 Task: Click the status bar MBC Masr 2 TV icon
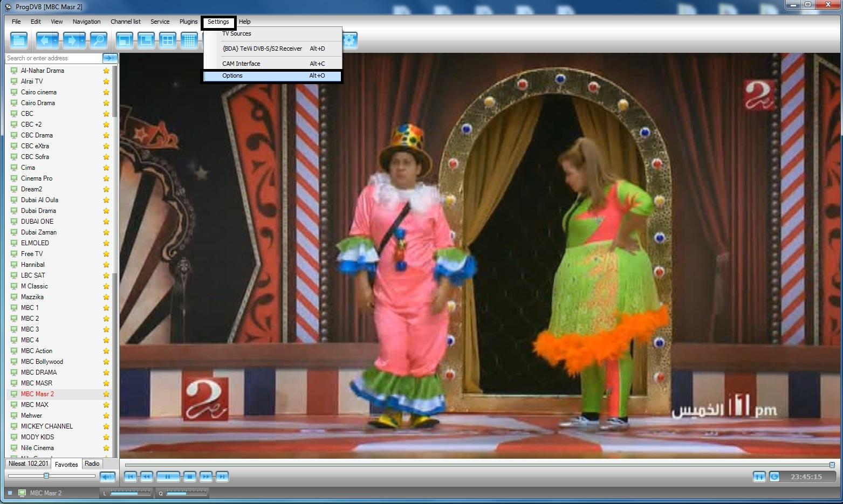(x=22, y=493)
